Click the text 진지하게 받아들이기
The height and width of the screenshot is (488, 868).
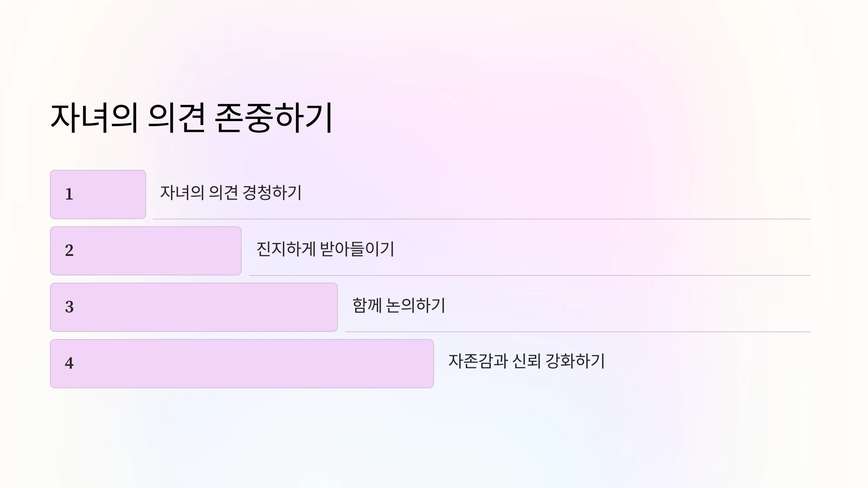325,249
